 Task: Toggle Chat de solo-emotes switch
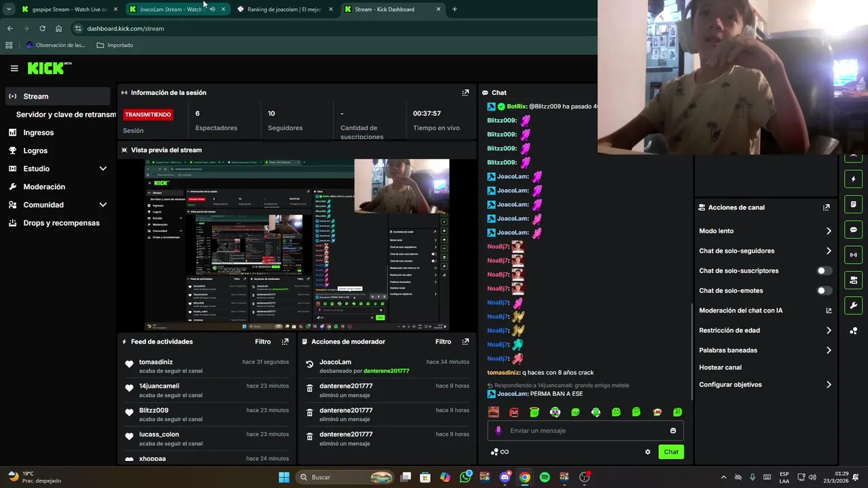(x=824, y=291)
